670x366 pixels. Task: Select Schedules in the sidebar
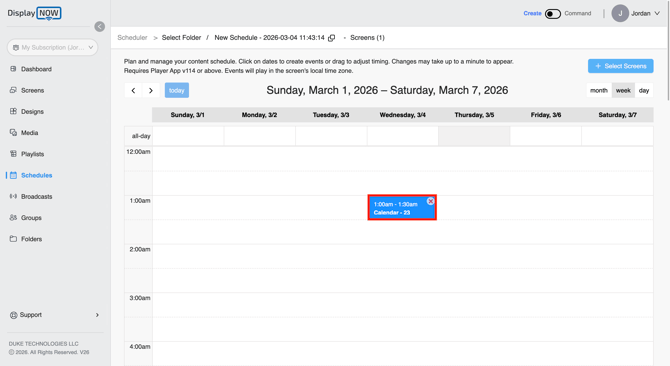(36, 176)
